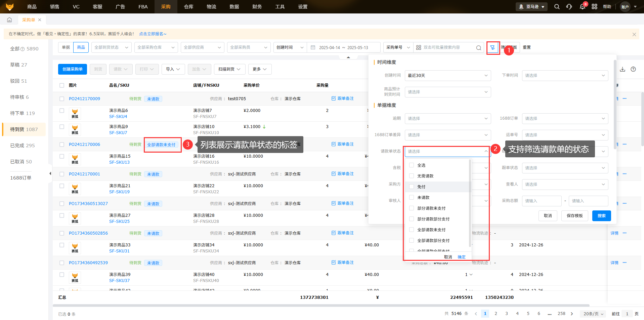The image size is (644, 320).
Task: Open the 全部供应商 dropdown
Action: 202,47
